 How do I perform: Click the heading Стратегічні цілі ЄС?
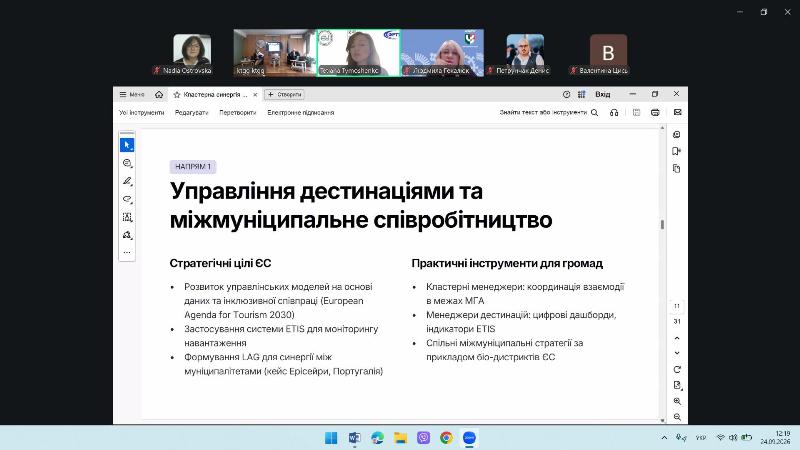(x=220, y=263)
